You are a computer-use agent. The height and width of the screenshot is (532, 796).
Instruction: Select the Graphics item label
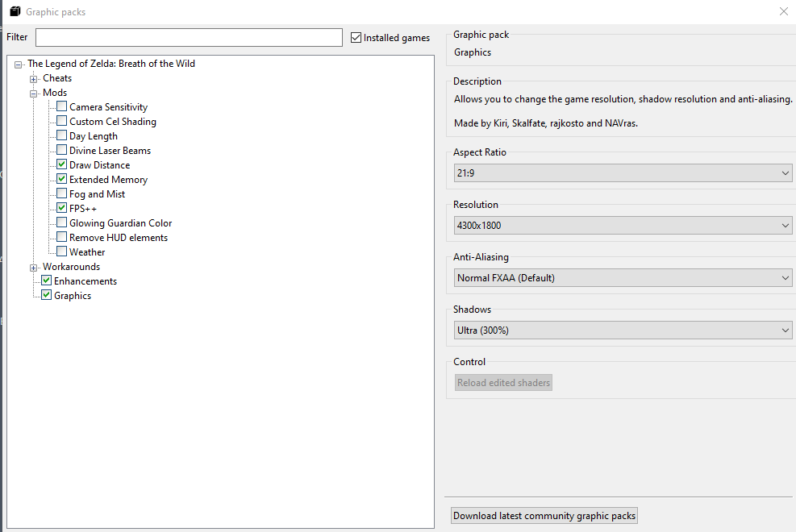click(x=73, y=296)
